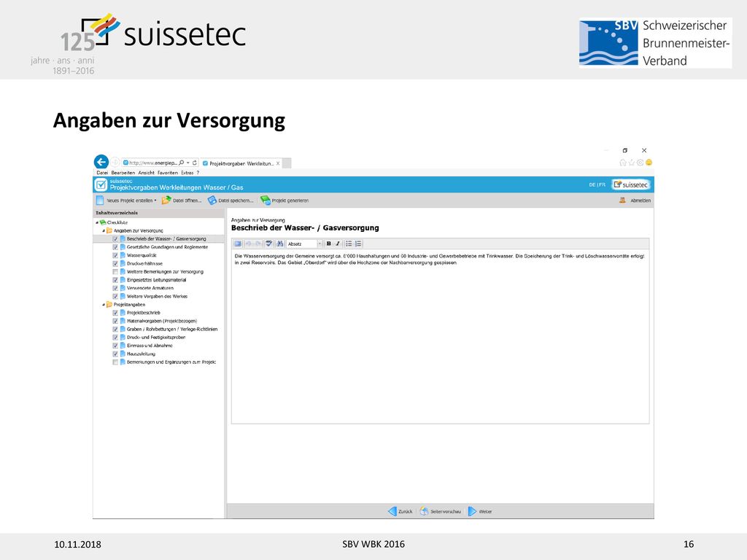747x560 pixels.
Task: Click the browser back arrow button
Action: point(101,162)
